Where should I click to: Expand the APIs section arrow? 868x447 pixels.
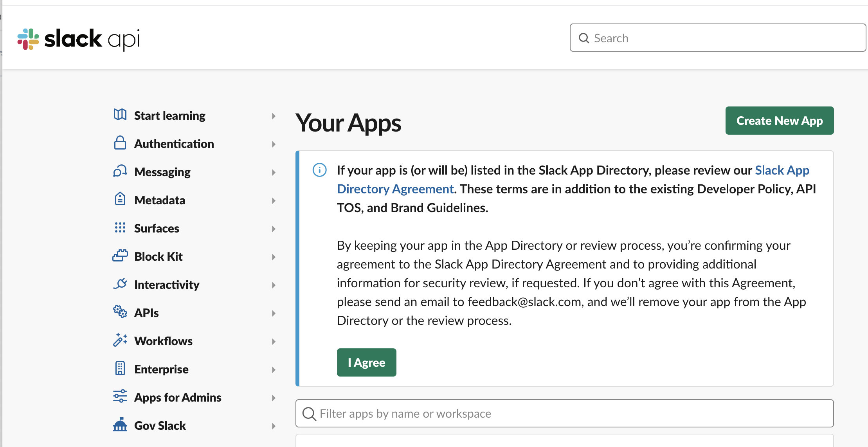coord(274,314)
